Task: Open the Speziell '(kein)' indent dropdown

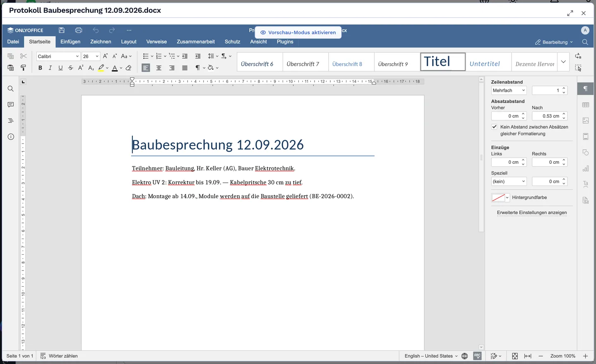Action: point(509,182)
